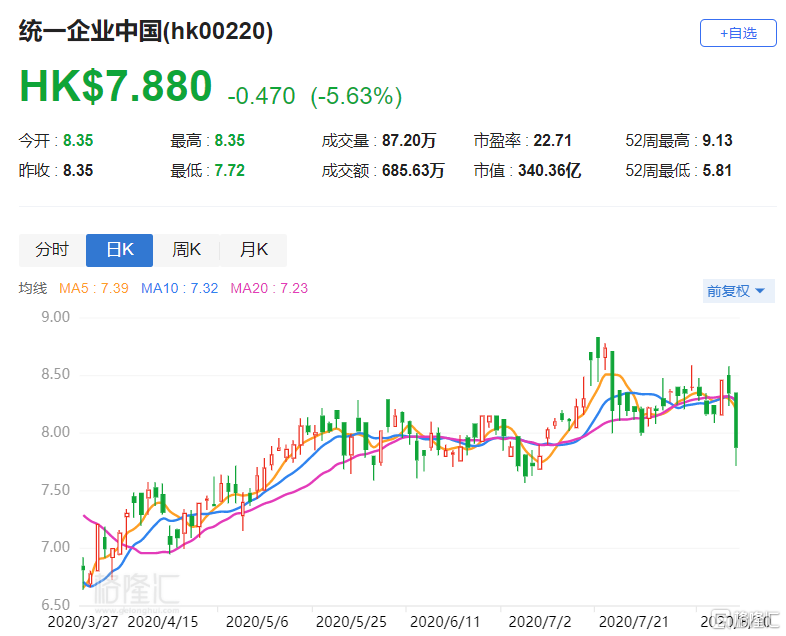Click the 7.50 price axis label
The image size is (786, 636).
point(56,490)
